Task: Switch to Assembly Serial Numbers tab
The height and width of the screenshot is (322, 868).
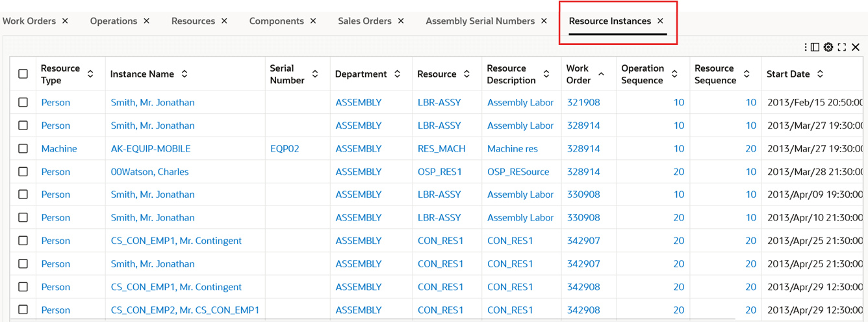Action: click(x=480, y=21)
